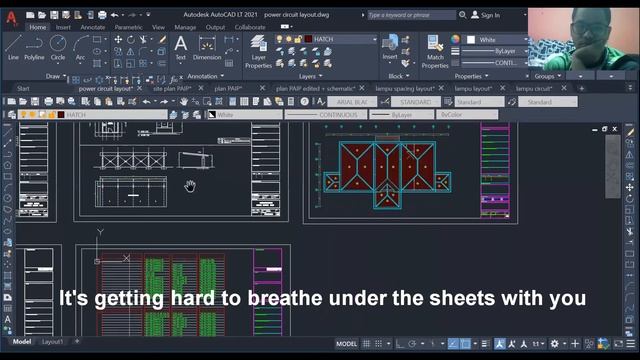Open the Parametric ribbon tab
This screenshot has width=640, height=360.
[x=128, y=27]
